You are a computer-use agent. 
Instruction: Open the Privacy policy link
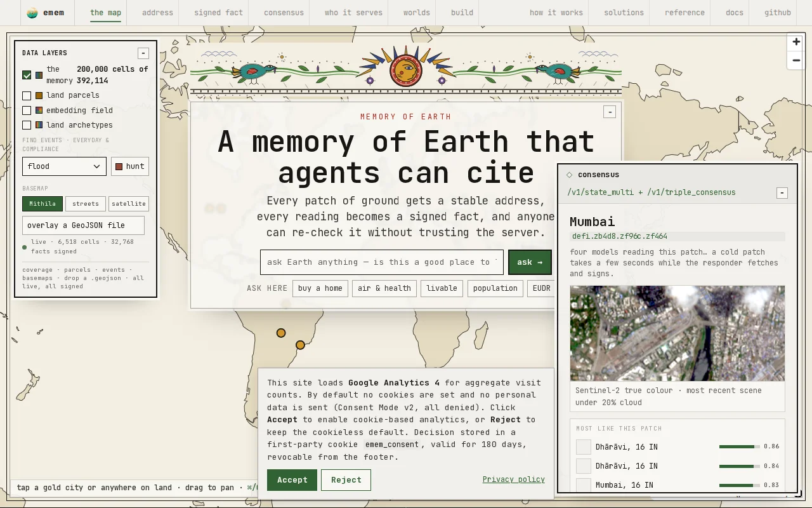pyautogui.click(x=514, y=479)
